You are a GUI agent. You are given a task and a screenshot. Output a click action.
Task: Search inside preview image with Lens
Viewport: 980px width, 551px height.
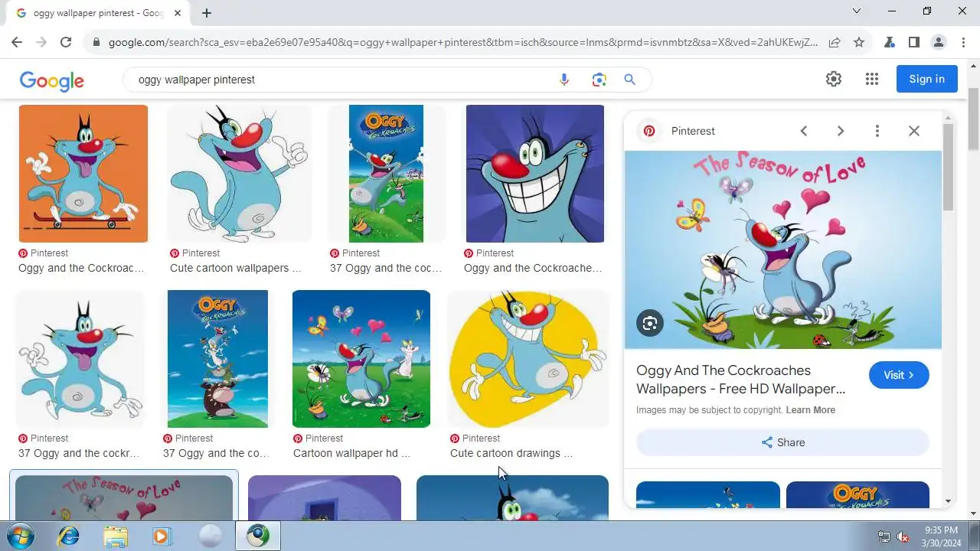(x=650, y=323)
